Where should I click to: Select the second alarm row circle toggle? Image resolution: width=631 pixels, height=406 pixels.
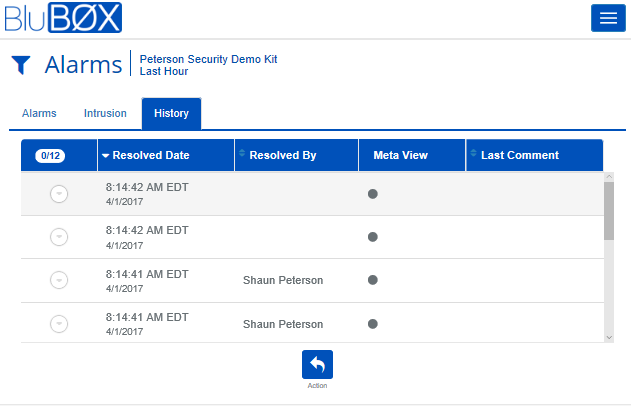(59, 237)
